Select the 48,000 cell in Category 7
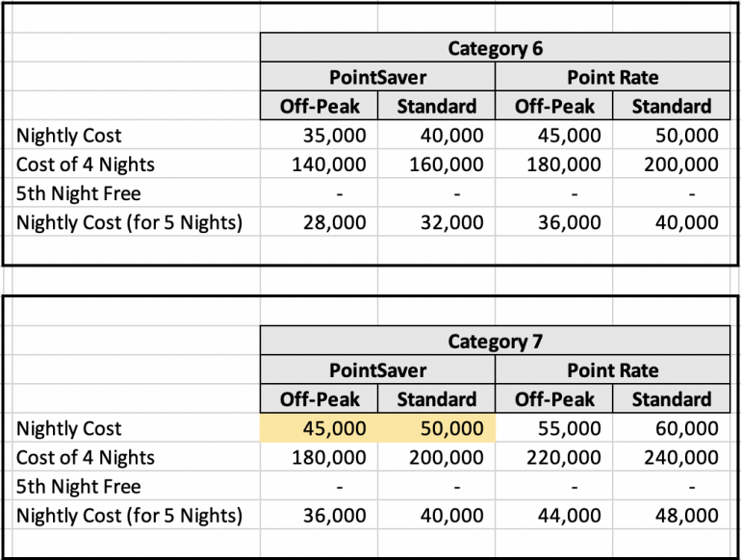This screenshot has height=560, width=741. (x=672, y=517)
